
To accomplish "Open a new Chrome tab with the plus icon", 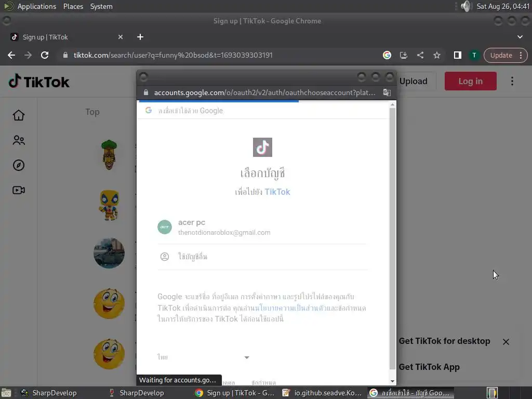I will pos(140,37).
